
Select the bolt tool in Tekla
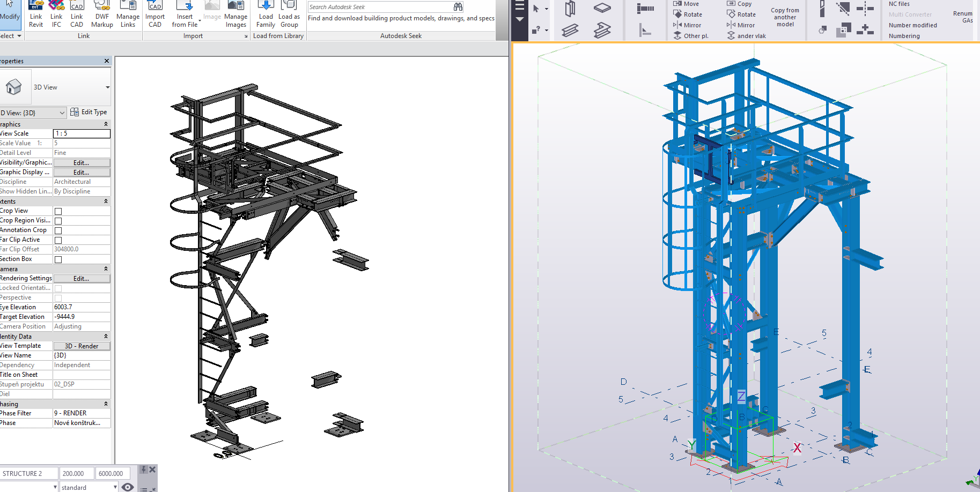click(x=645, y=8)
